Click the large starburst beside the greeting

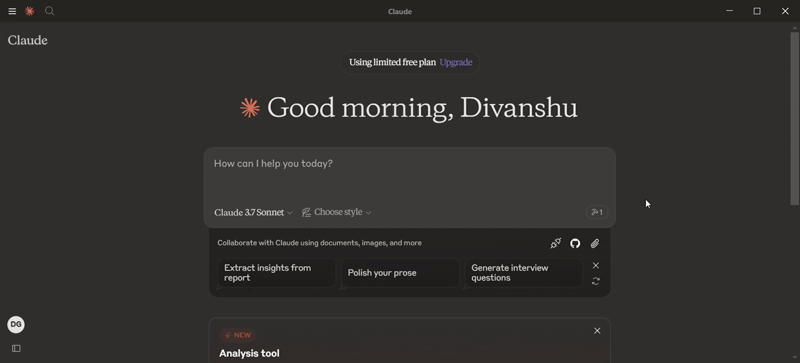(250, 108)
